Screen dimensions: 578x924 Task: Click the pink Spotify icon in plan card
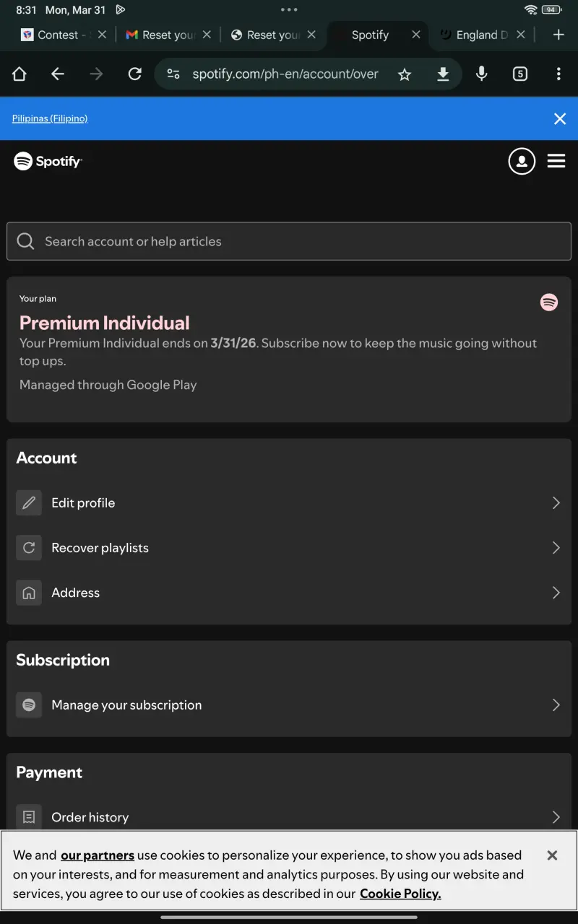click(x=549, y=302)
